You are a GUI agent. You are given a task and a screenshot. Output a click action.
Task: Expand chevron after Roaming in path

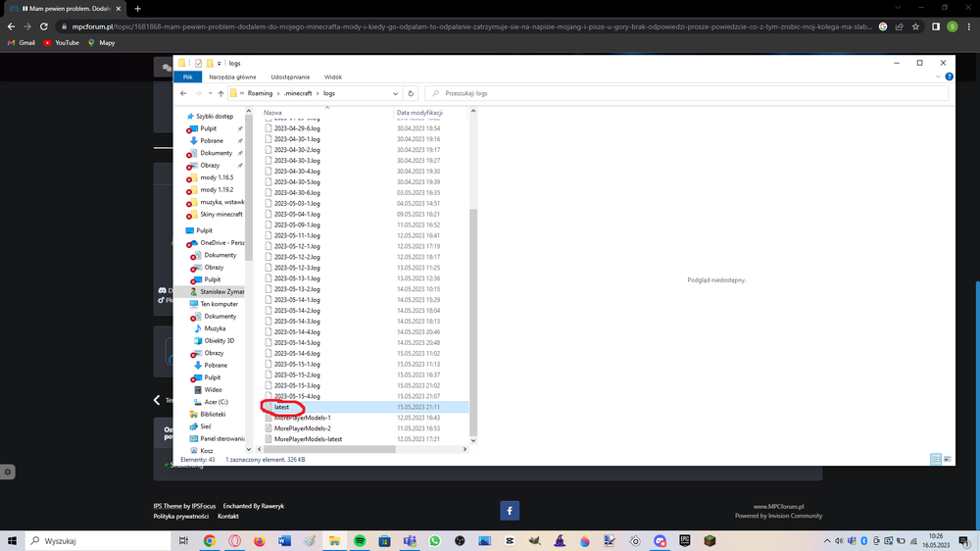tap(278, 93)
